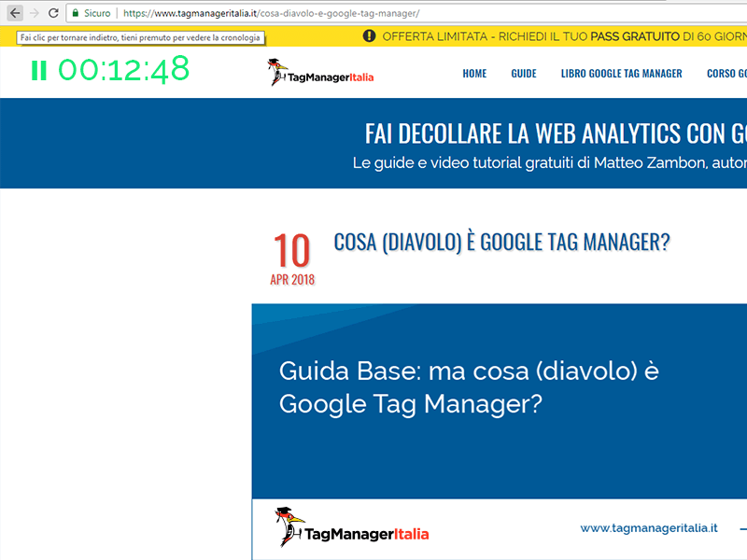Viewport: 747px width, 560px height.
Task: Click the FAI DECOLLARE LA WEB ANALYTICS heading
Action: 556,133
